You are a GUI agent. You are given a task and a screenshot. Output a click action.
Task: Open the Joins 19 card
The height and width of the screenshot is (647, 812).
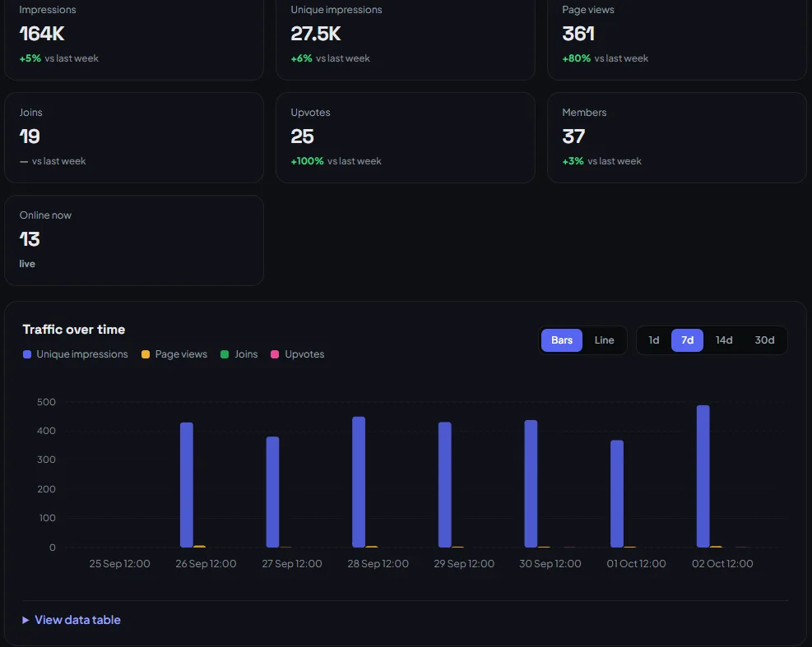click(x=134, y=137)
